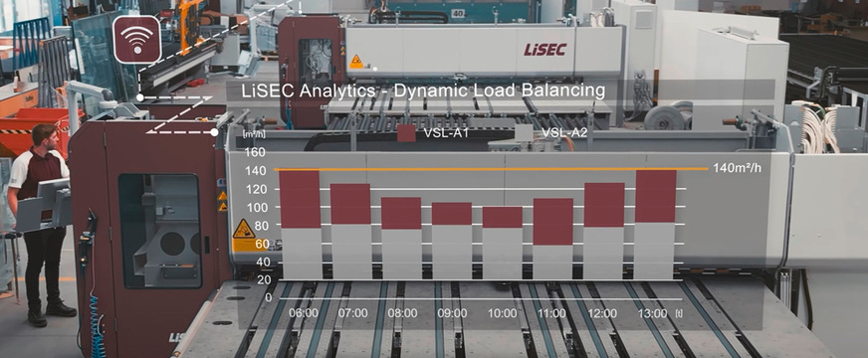Click the VSL-A2 grey legend swatch
Viewport: 868px width, 358px height.
coord(524,133)
